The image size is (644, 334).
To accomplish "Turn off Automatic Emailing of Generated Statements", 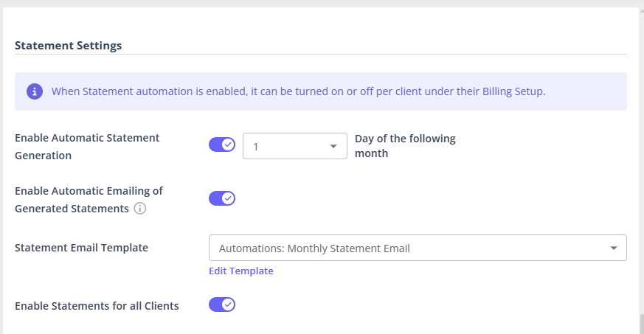I will click(x=221, y=198).
